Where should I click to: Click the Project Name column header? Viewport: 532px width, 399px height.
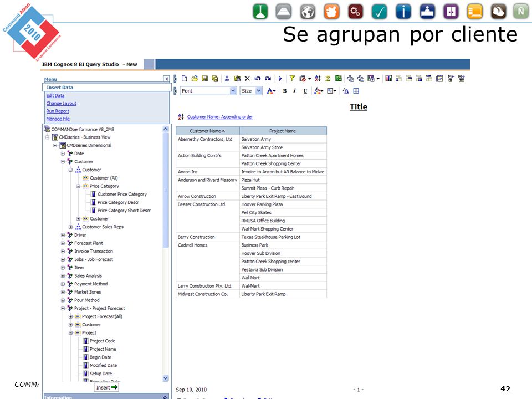283,131
